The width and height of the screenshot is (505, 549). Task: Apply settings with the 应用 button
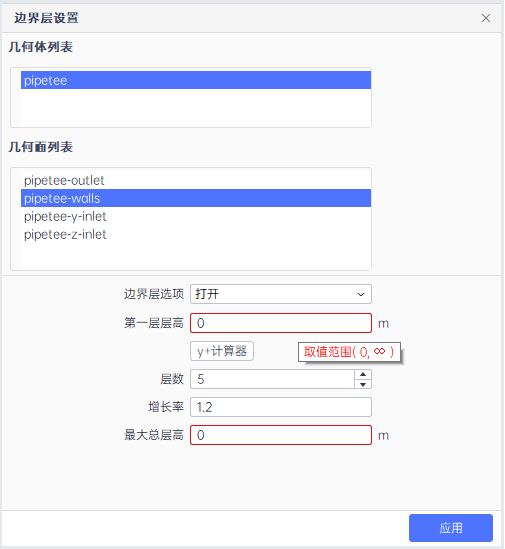(x=451, y=528)
